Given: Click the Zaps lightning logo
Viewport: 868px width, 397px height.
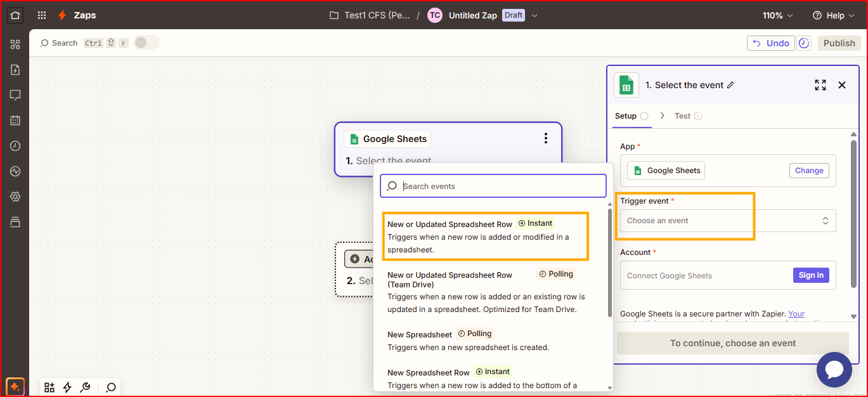Looking at the screenshot, I should [62, 15].
